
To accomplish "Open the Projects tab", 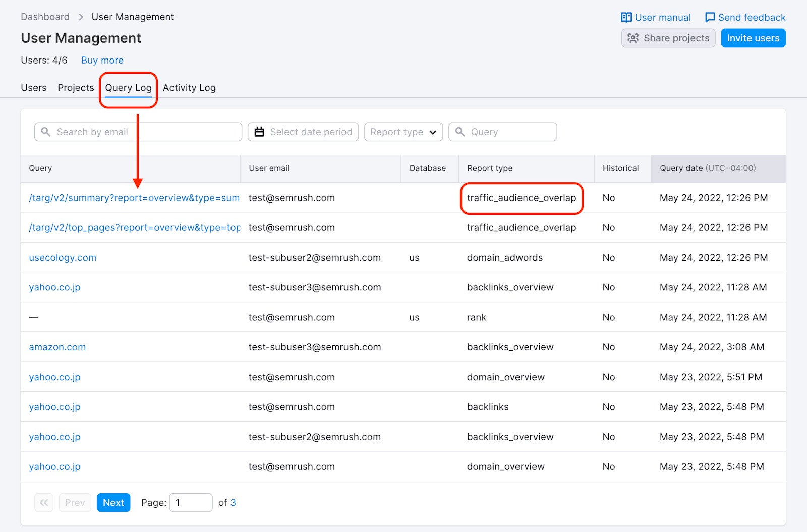I will point(75,87).
